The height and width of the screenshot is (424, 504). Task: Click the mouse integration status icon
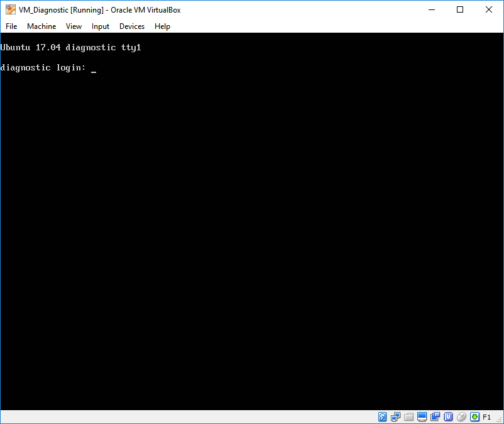click(461, 417)
